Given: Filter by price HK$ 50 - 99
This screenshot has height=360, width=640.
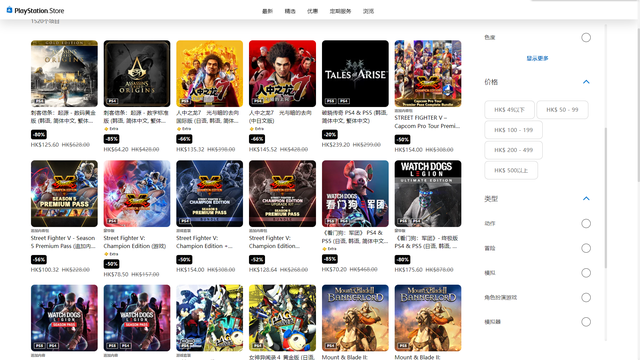Looking at the screenshot, I should pyautogui.click(x=562, y=110).
